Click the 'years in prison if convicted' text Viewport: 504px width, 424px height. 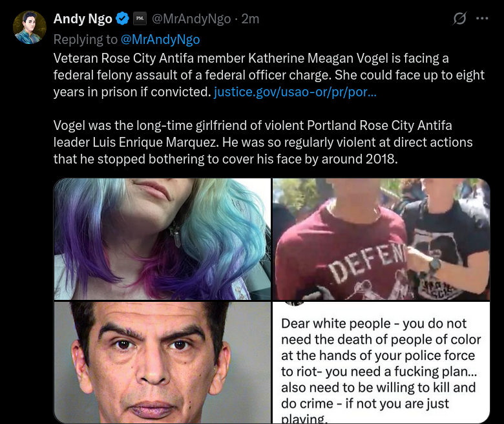(132, 92)
